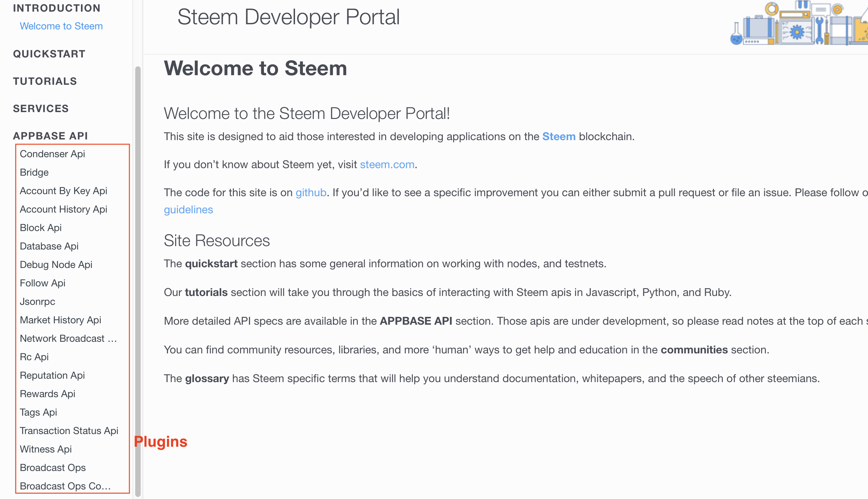Open the guidelines link

click(188, 210)
